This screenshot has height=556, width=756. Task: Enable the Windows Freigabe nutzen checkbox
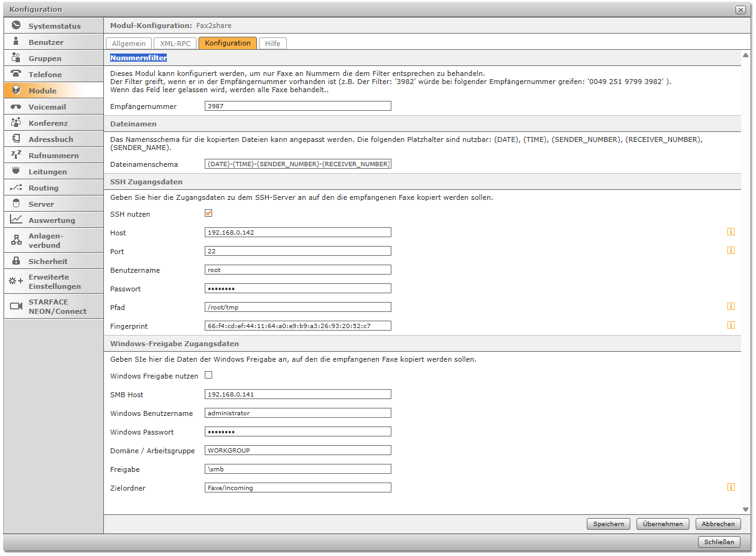(208, 375)
